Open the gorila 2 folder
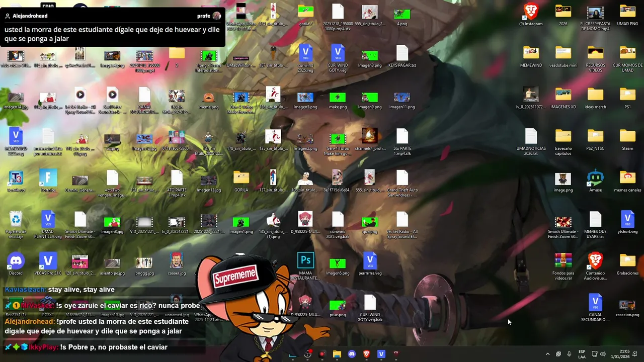Screen dimensions: 644x362 pos(305,15)
